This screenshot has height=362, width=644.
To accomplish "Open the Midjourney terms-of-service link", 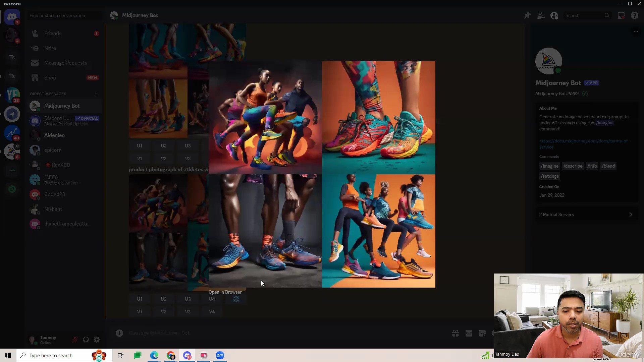I will (x=584, y=144).
